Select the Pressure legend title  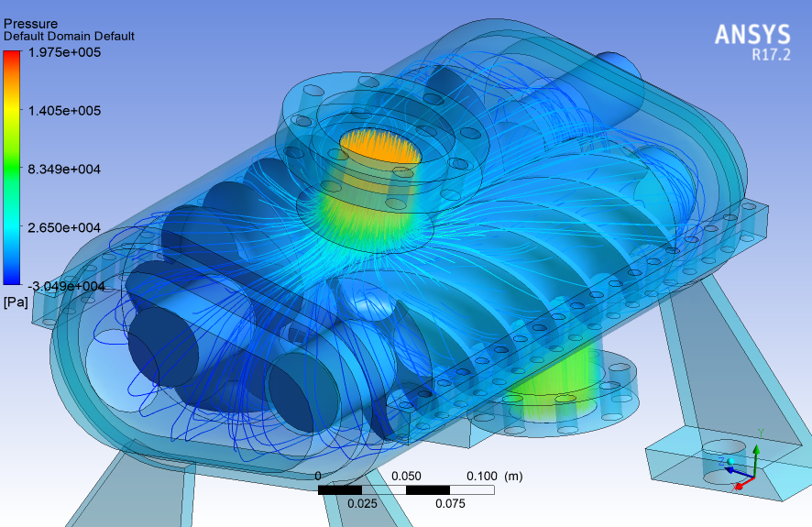31,24
